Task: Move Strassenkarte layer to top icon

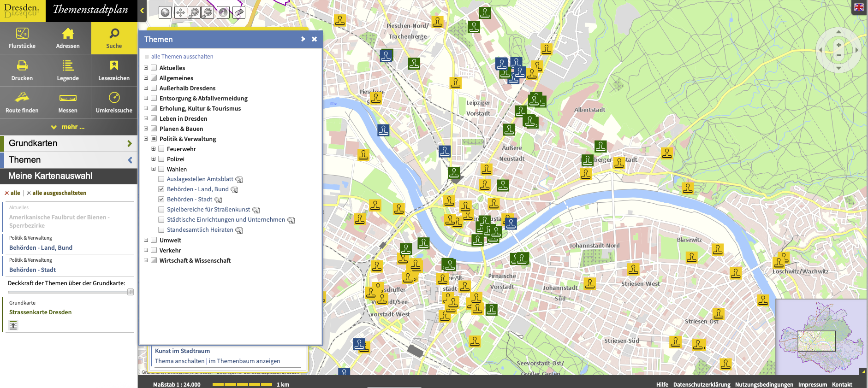Action: [13, 325]
